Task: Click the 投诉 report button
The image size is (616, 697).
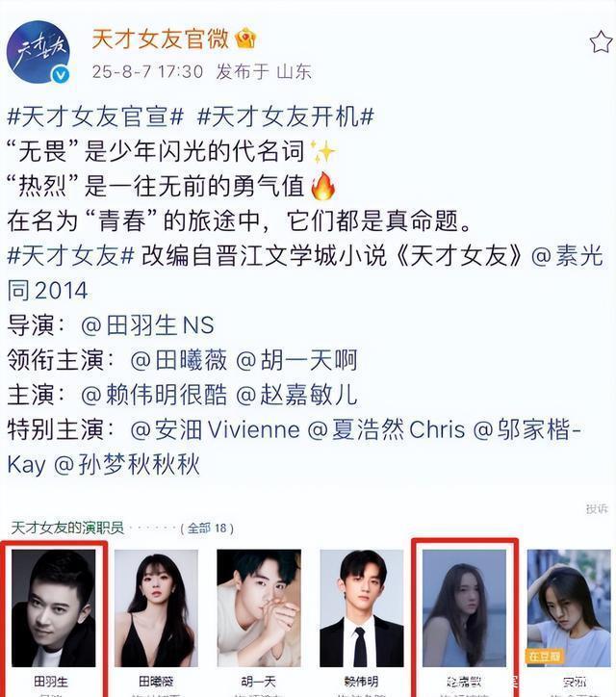Action: (597, 508)
